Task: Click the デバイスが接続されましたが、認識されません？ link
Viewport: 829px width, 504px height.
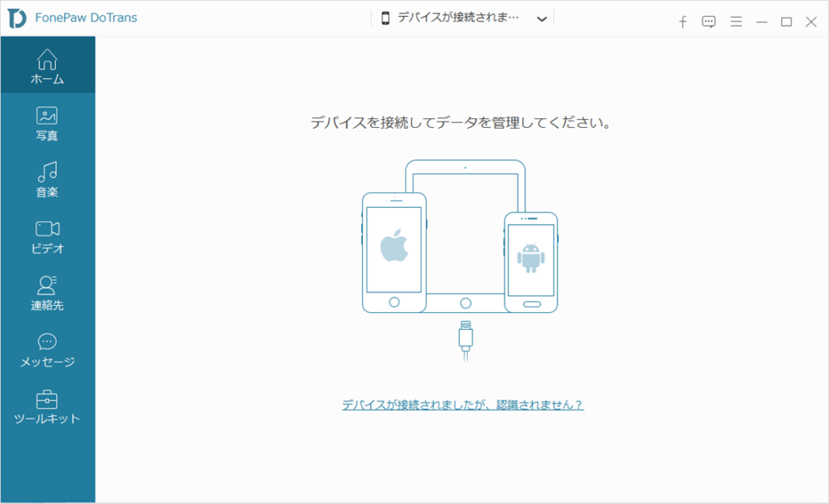Action: coord(462,404)
